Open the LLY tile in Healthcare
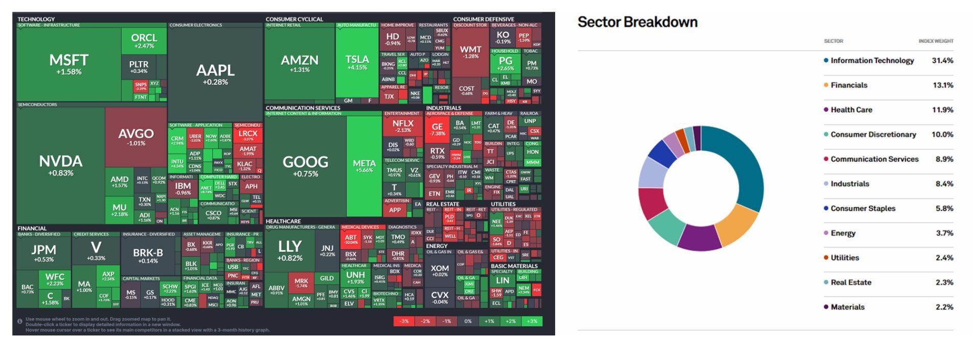 click(x=290, y=251)
